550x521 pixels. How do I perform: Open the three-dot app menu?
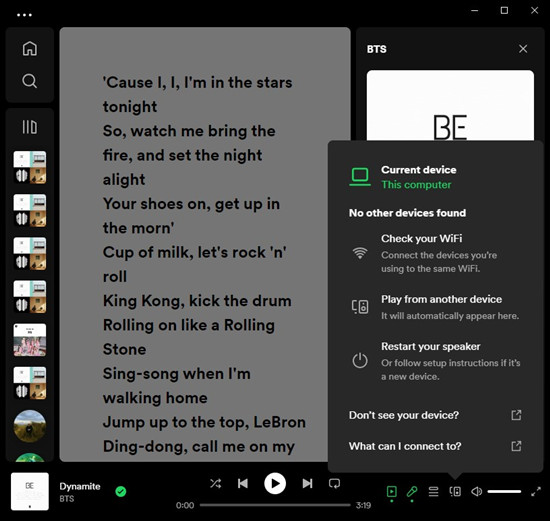[x=24, y=15]
